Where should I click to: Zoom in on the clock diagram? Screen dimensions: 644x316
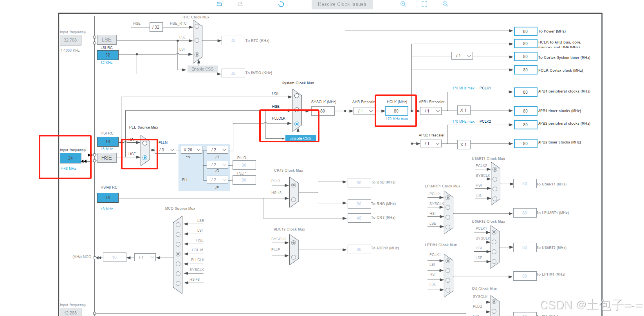click(x=403, y=4)
